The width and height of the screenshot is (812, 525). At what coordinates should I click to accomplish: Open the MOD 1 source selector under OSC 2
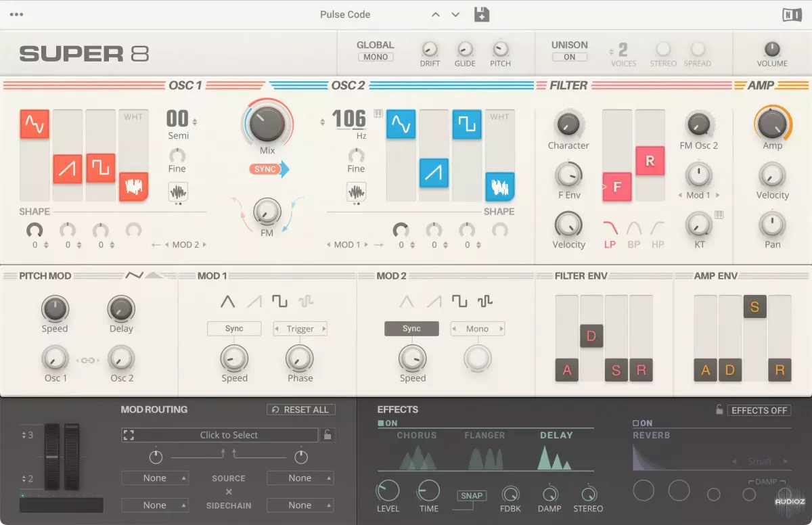[348, 245]
